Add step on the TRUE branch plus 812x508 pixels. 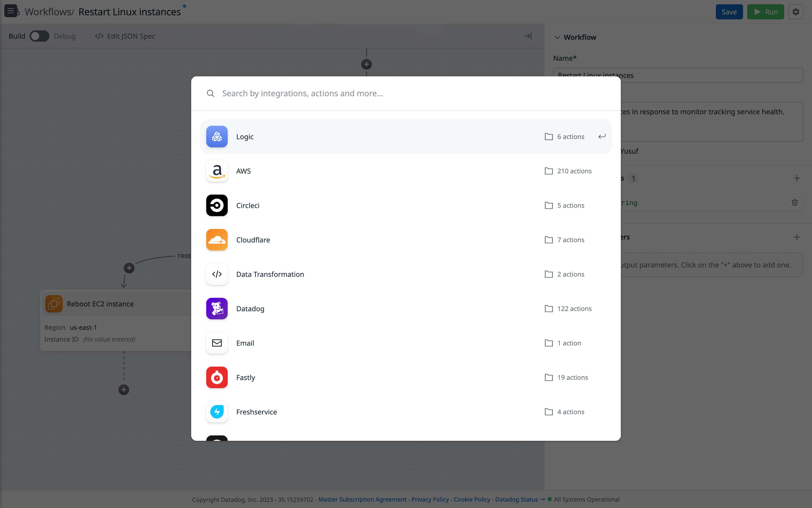tap(129, 268)
